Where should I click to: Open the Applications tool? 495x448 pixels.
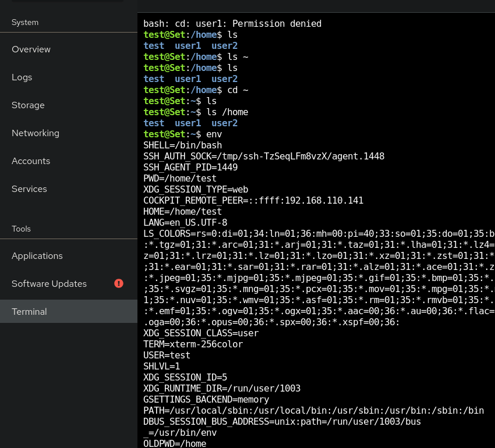point(37,256)
